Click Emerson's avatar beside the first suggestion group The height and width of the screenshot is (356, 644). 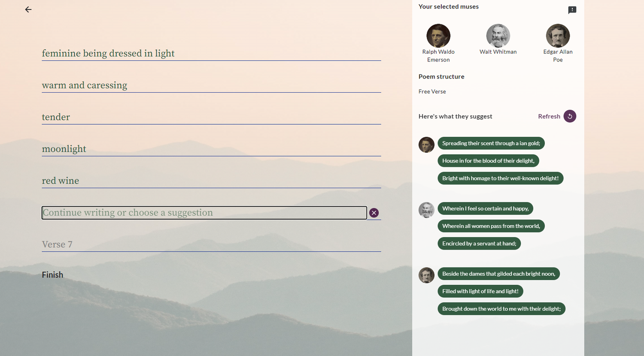(426, 145)
